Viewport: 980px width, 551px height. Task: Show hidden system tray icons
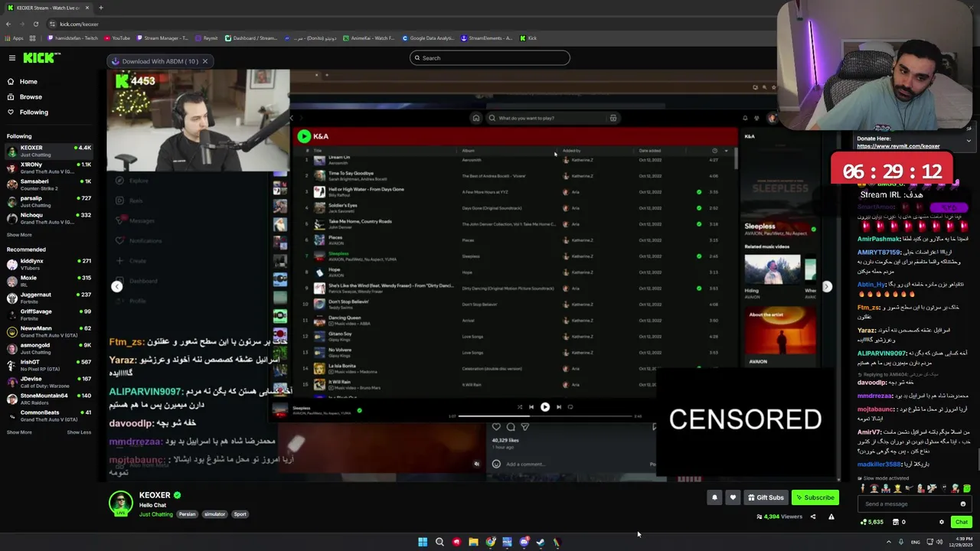coord(888,542)
